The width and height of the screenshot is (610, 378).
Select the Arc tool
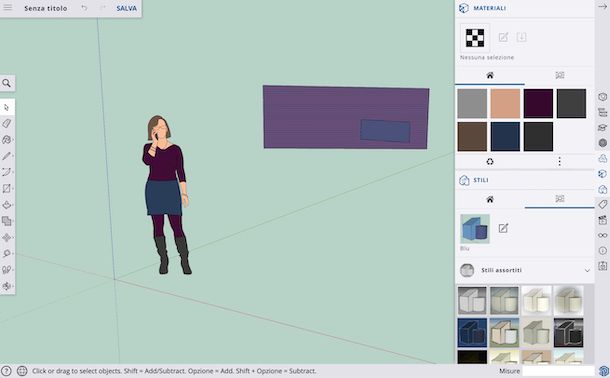(7, 172)
